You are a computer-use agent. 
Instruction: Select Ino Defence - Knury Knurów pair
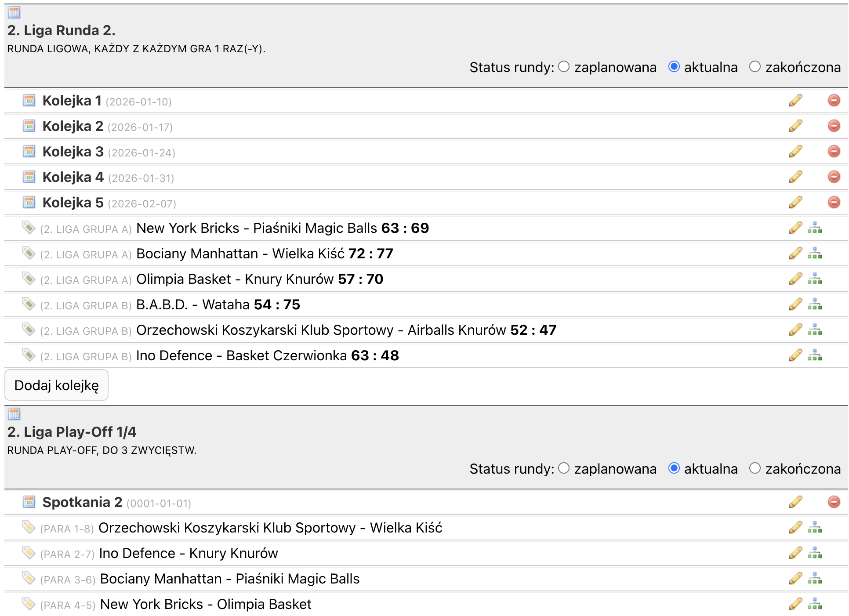[x=189, y=554]
